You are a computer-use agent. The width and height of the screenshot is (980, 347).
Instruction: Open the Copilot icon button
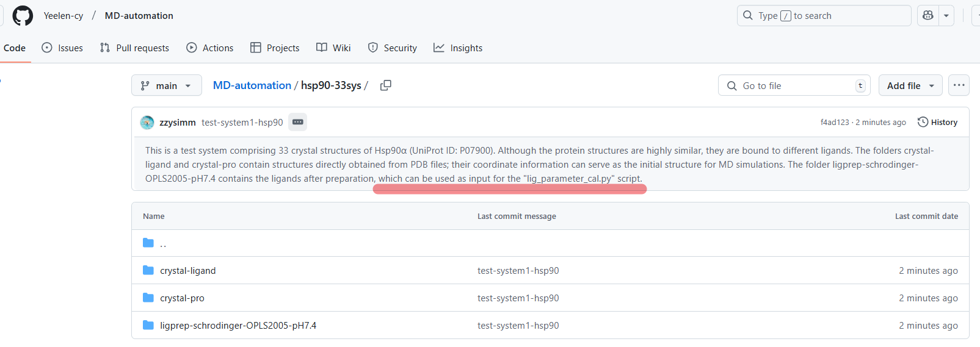point(928,16)
